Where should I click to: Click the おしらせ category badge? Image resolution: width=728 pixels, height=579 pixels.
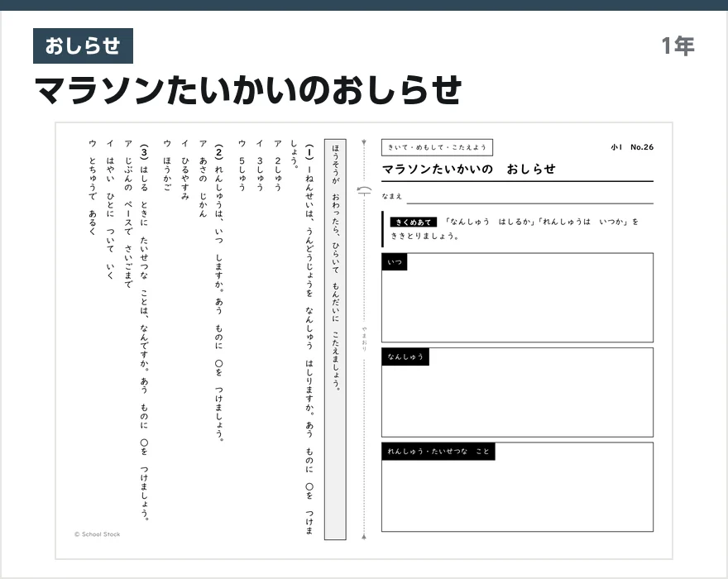pyautogui.click(x=83, y=46)
